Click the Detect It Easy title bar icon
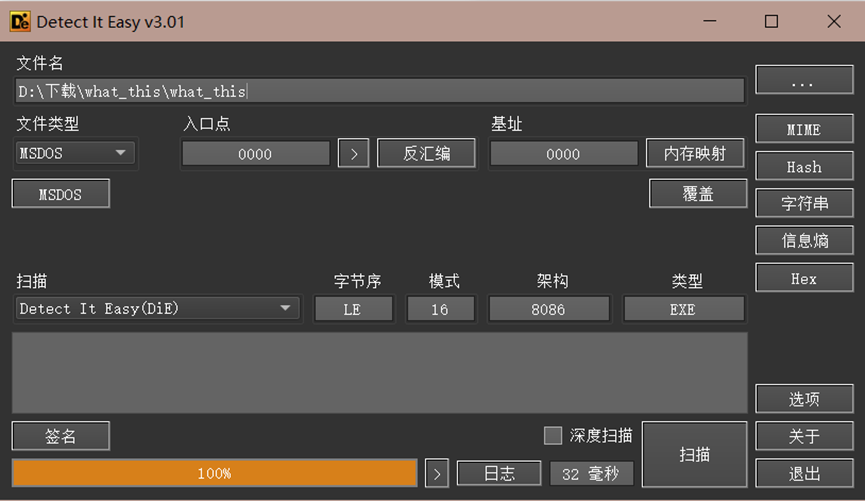Screen dimensions: 865x501 coord(20,22)
